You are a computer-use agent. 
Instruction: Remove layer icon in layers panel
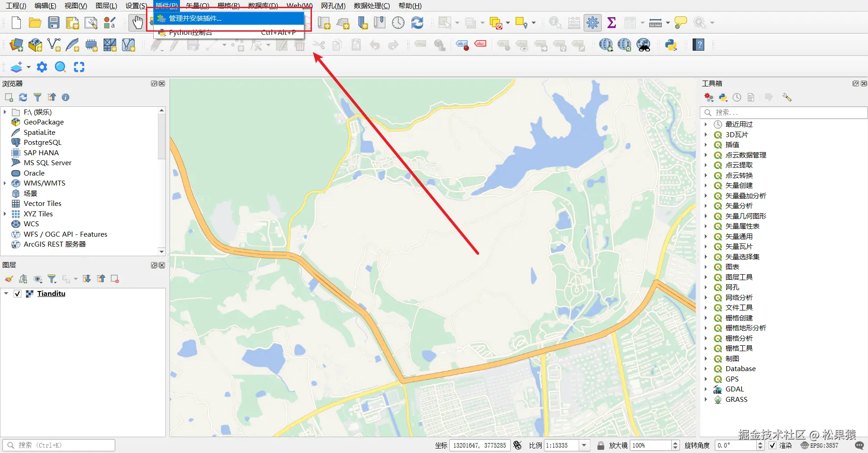[x=115, y=279]
